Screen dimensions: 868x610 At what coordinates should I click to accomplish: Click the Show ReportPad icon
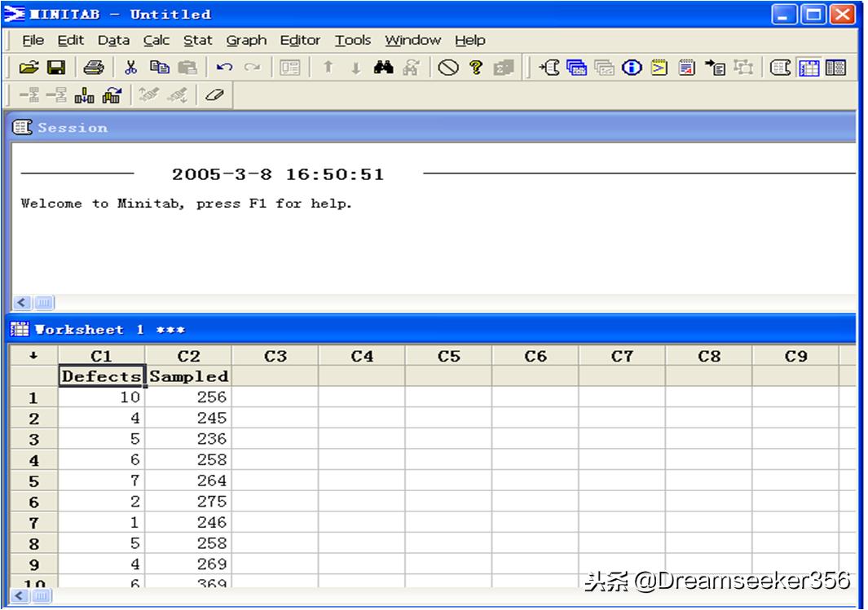pos(687,68)
